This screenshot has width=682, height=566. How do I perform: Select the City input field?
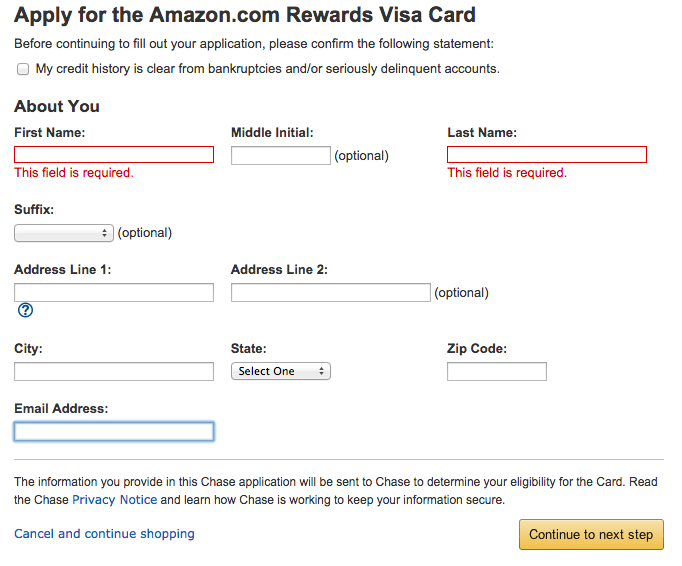click(x=114, y=372)
